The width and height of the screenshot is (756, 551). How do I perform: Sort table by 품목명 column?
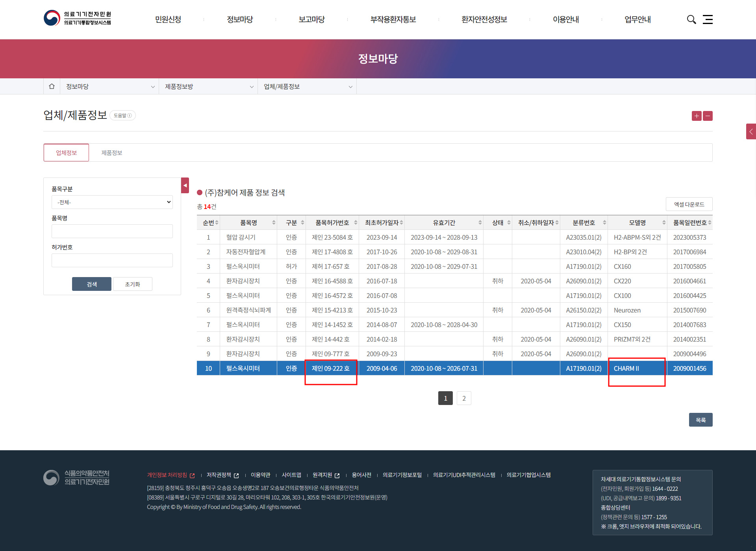(274, 223)
